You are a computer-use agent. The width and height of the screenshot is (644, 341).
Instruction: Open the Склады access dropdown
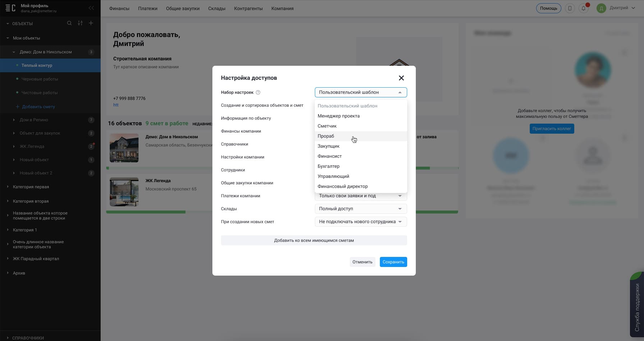(x=360, y=209)
